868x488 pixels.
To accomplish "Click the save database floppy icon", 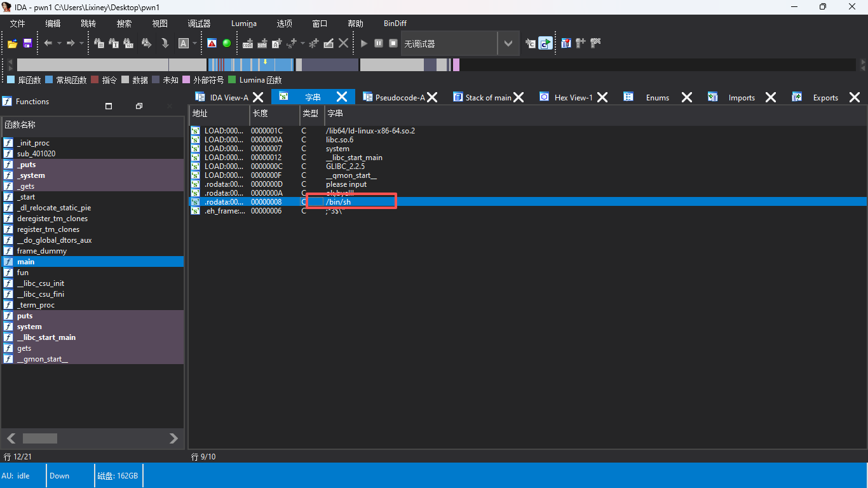I will tap(27, 43).
